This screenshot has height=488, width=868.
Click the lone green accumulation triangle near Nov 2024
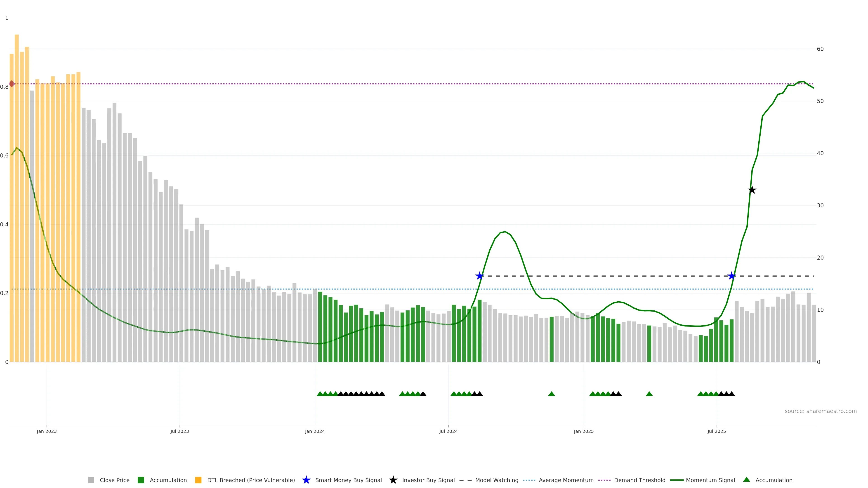[552, 394]
